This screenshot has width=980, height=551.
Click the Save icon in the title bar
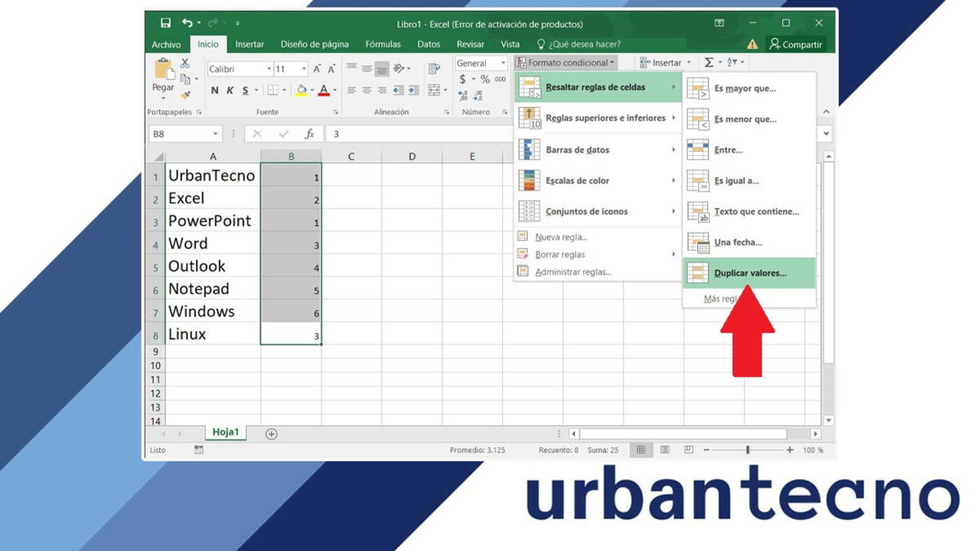coord(167,23)
